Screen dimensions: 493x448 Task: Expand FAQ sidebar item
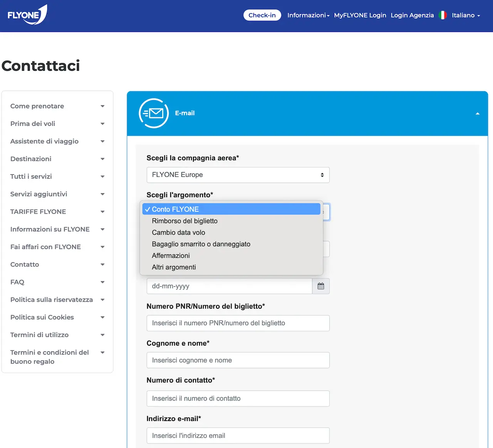click(x=57, y=282)
